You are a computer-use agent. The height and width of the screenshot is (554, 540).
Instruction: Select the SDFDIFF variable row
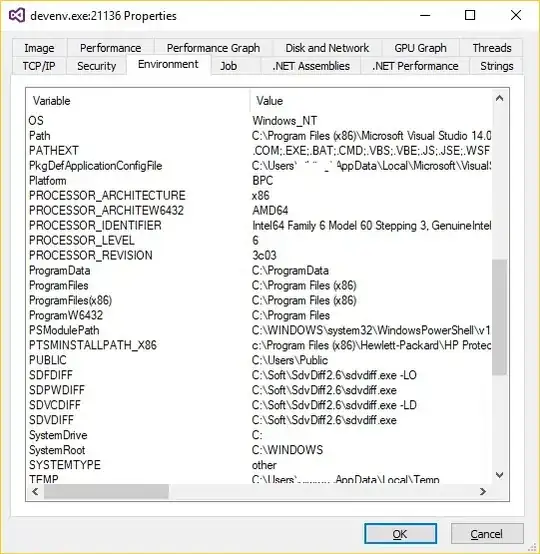259,375
